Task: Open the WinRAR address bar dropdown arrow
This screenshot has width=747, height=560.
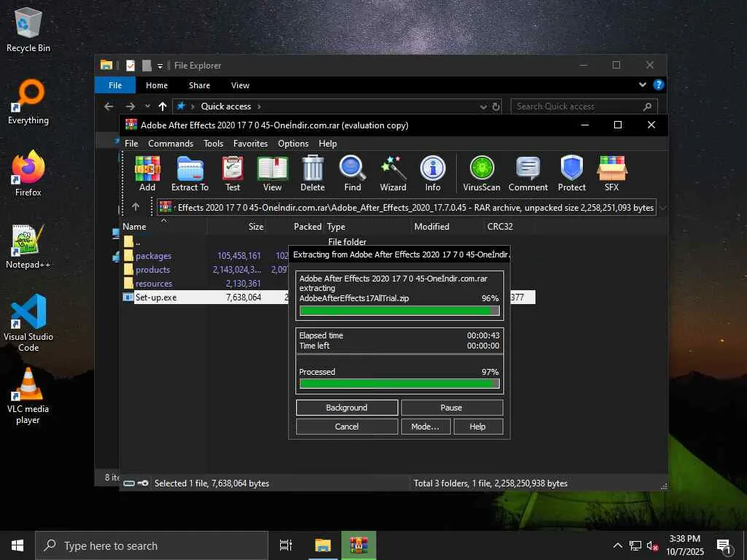Action: pos(662,208)
